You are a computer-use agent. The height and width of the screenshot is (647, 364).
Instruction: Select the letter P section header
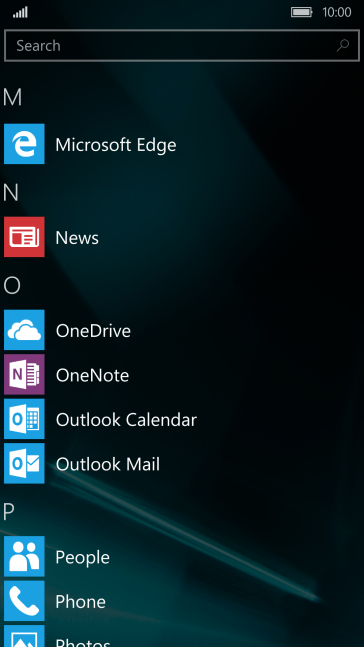point(9,512)
